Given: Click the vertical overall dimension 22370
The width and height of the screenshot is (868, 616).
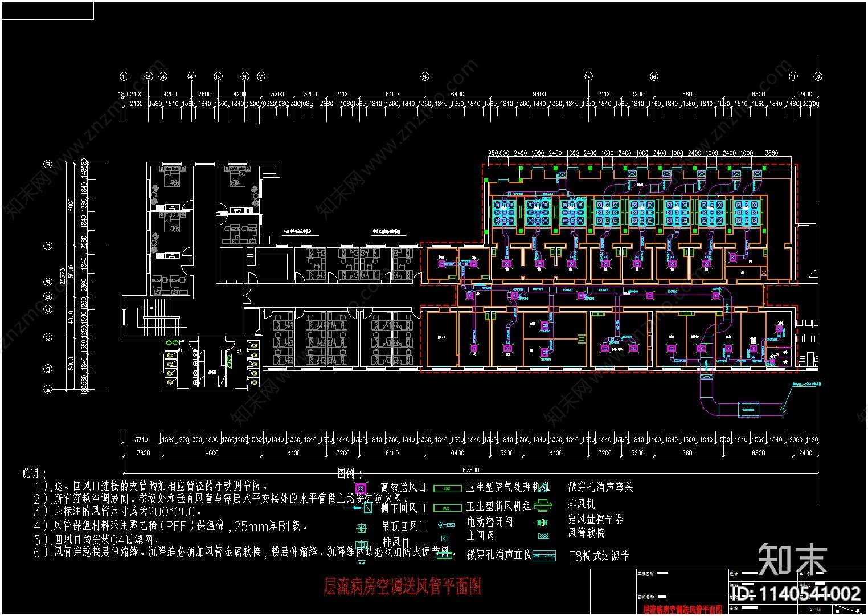Looking at the screenshot, I should coord(64,276).
